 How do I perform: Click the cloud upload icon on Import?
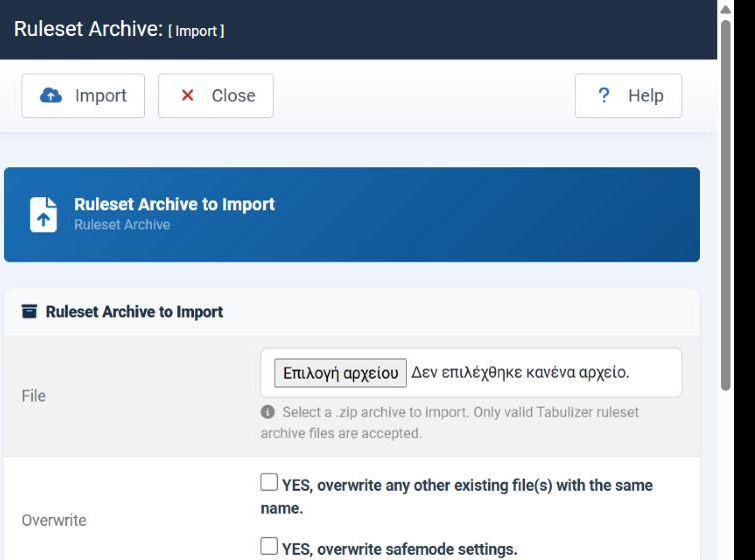[x=51, y=95]
